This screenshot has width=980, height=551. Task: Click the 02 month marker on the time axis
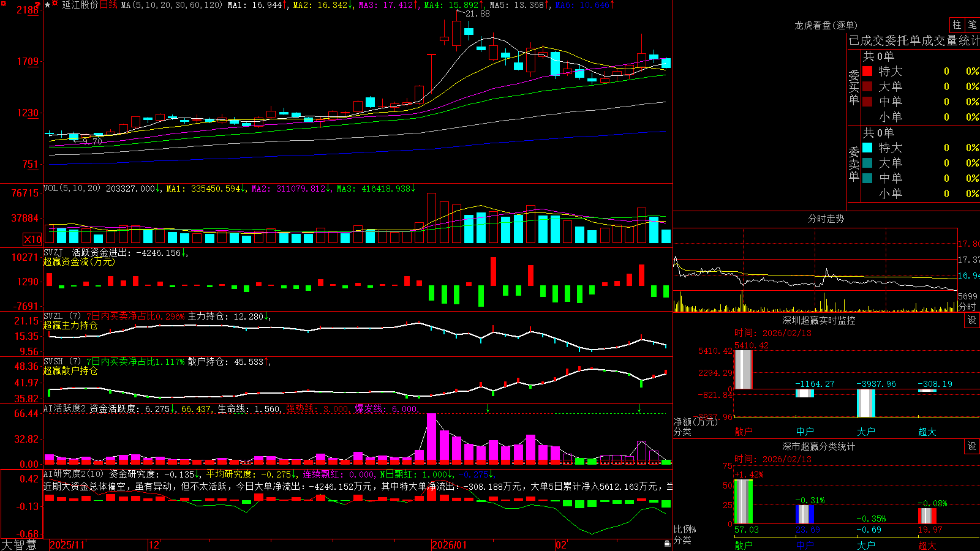[x=561, y=545]
